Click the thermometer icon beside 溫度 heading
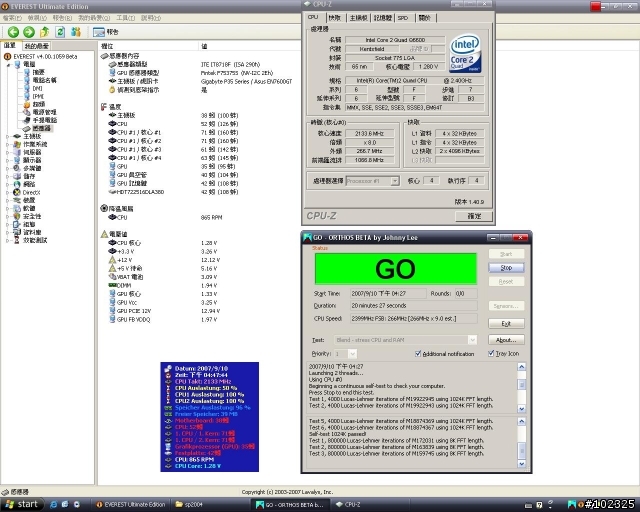640x512 pixels. coord(104,107)
